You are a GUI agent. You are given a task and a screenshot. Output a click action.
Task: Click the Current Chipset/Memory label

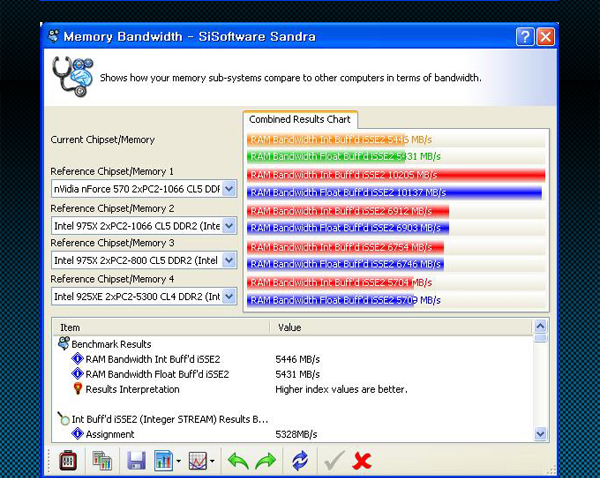pyautogui.click(x=103, y=140)
